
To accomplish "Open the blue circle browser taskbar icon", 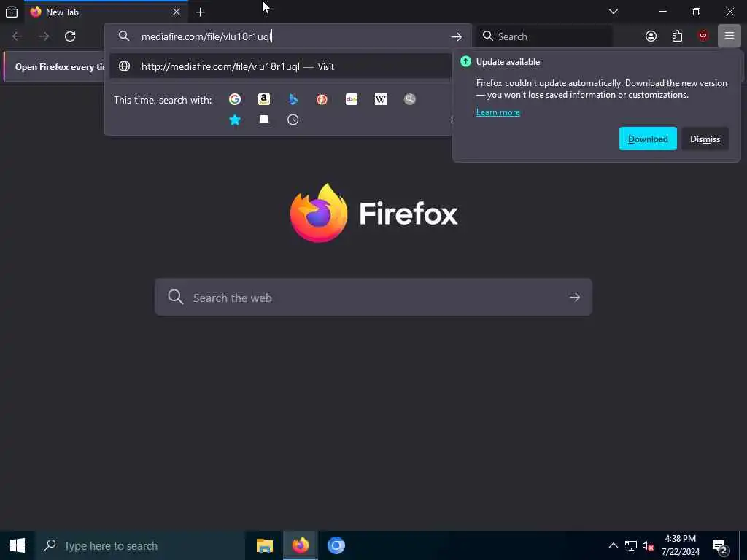I will point(336,545).
